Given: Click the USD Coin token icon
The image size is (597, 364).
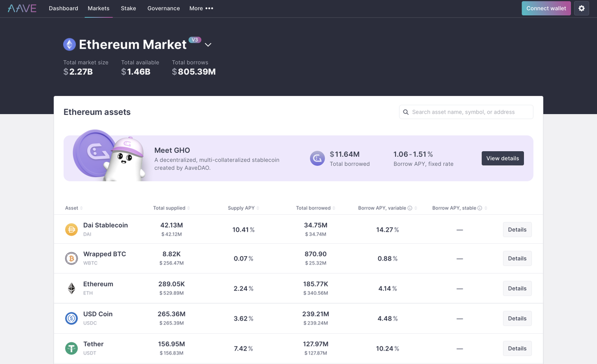Looking at the screenshot, I should (x=72, y=318).
